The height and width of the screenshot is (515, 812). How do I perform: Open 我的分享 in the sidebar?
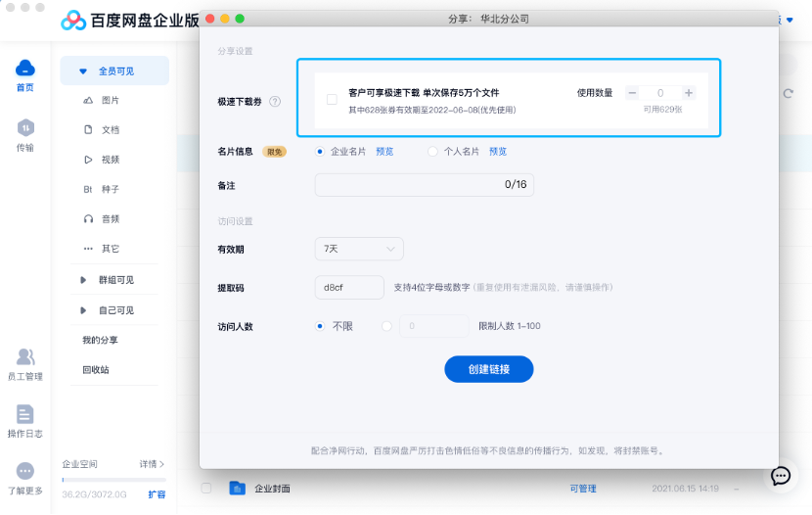100,340
